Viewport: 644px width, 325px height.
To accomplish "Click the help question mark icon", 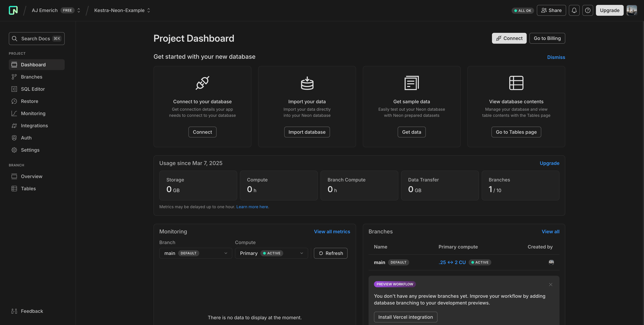I will [x=587, y=10].
